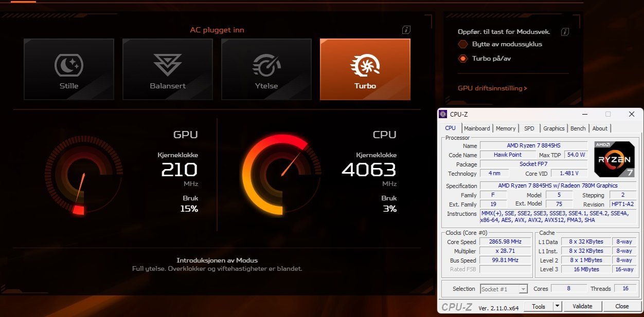Open info icon next to Modusvek heading
Screen dimensions: 644x317
coord(565,32)
